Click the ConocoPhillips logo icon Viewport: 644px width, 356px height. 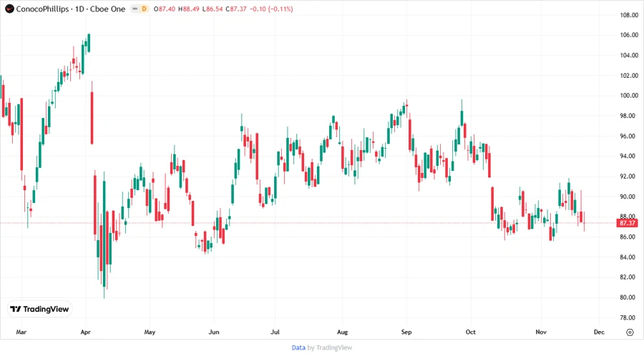9,9
